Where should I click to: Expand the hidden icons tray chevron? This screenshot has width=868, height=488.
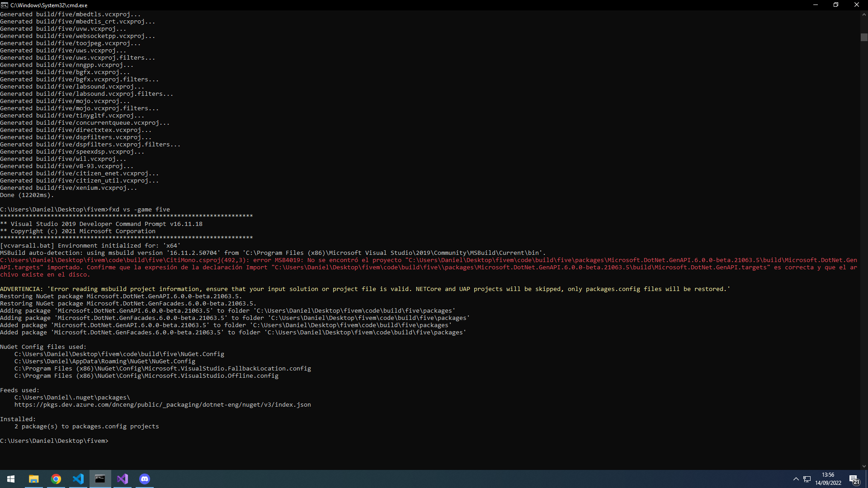click(x=795, y=479)
